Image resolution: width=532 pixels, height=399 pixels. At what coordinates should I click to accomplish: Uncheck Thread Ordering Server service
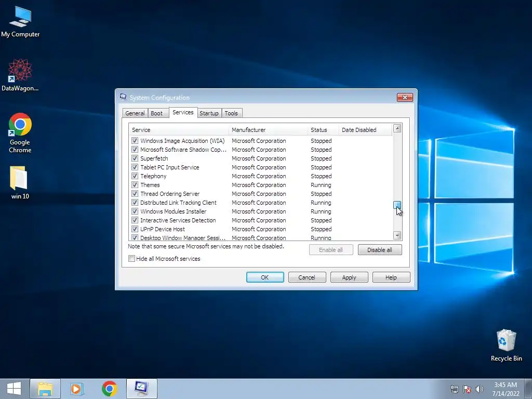click(135, 193)
